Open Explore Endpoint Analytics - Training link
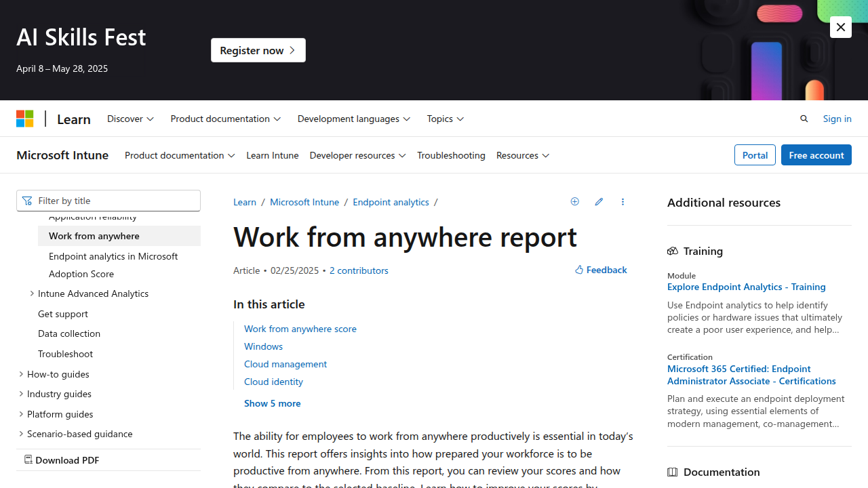This screenshot has width=868, height=488. tap(747, 287)
